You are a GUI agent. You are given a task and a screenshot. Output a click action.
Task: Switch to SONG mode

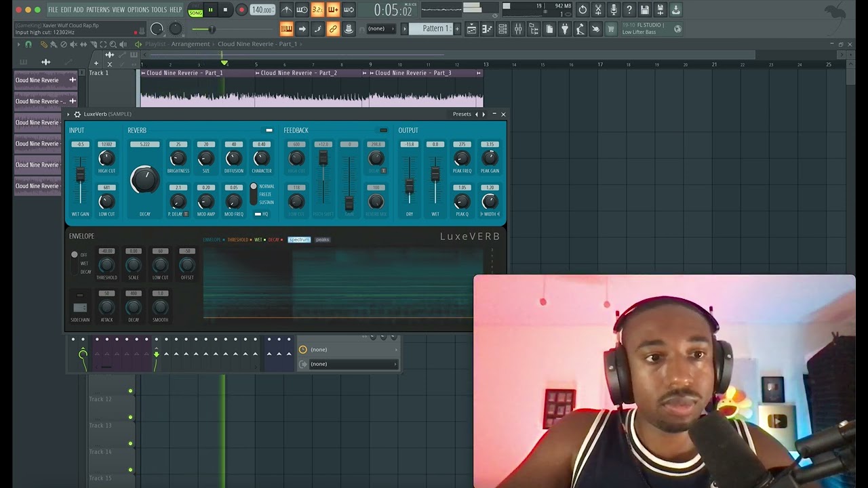click(x=195, y=13)
